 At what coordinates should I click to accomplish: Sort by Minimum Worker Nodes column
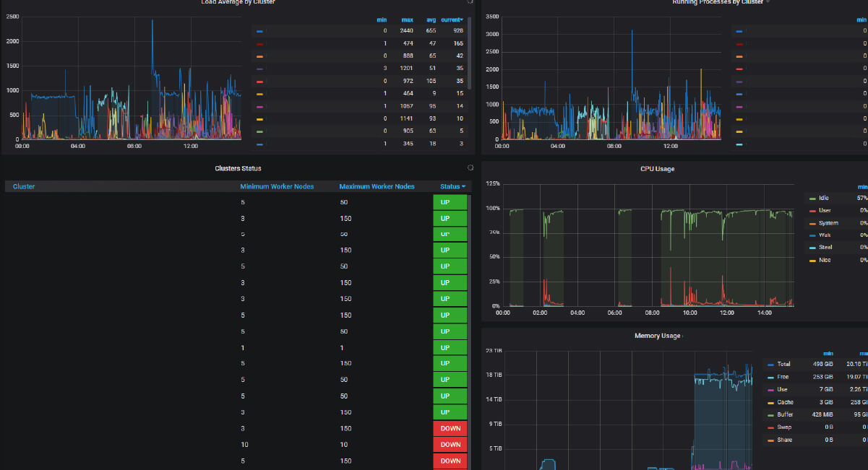[277, 186]
